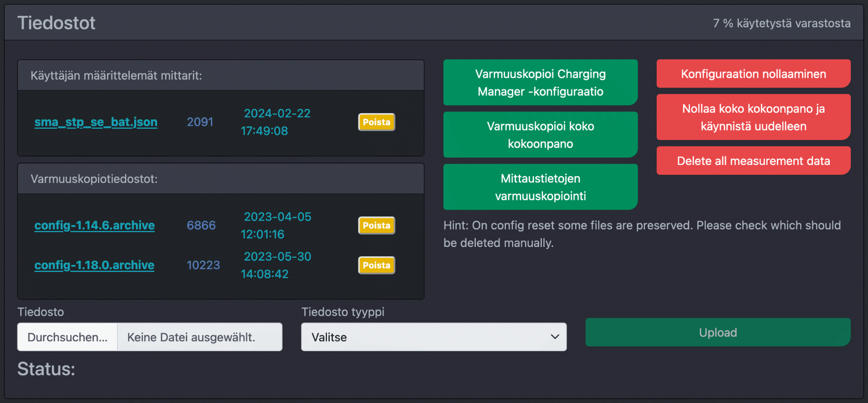Delete config-1.18.0.archive with Poista button
Image resolution: width=868 pixels, height=403 pixels.
(376, 265)
